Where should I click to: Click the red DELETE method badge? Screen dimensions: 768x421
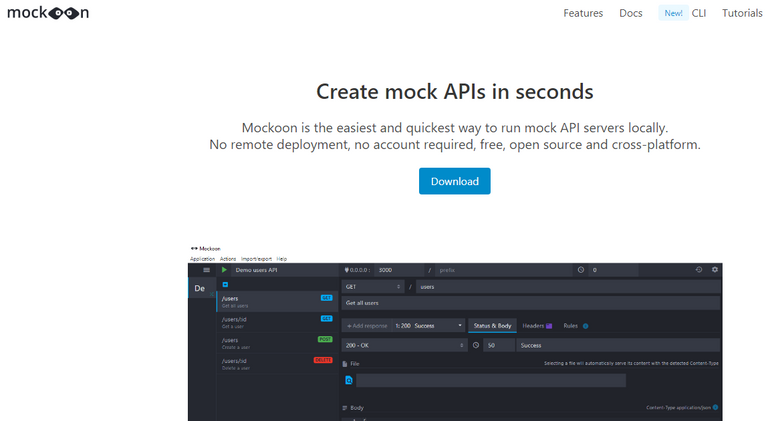(x=323, y=360)
